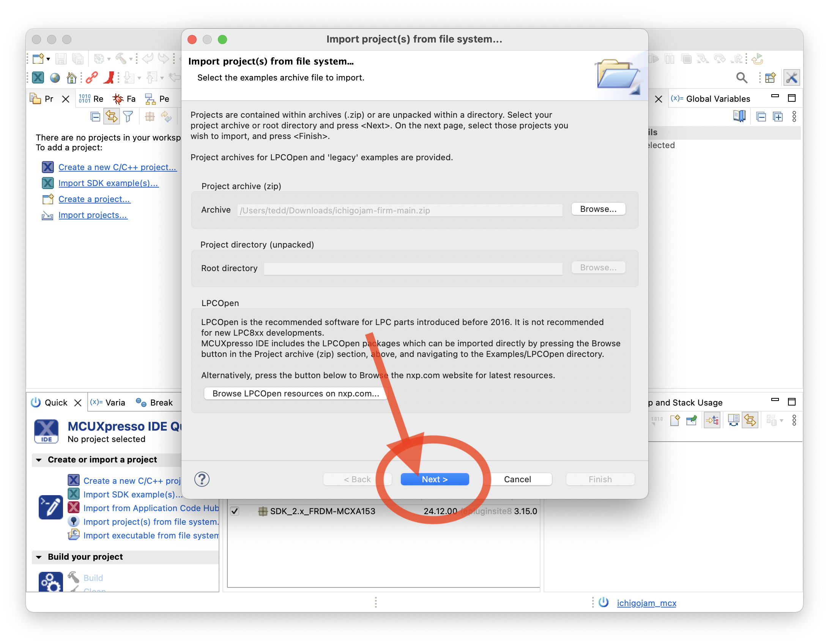829x644 pixels.
Task: Select the SDK_2.x_FRDM-MCXA153 row text
Action: pyautogui.click(x=323, y=511)
